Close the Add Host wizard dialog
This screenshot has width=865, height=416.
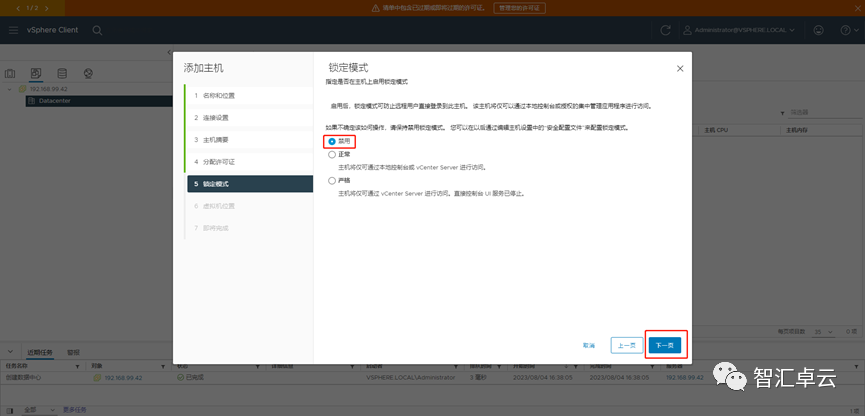[x=680, y=68]
